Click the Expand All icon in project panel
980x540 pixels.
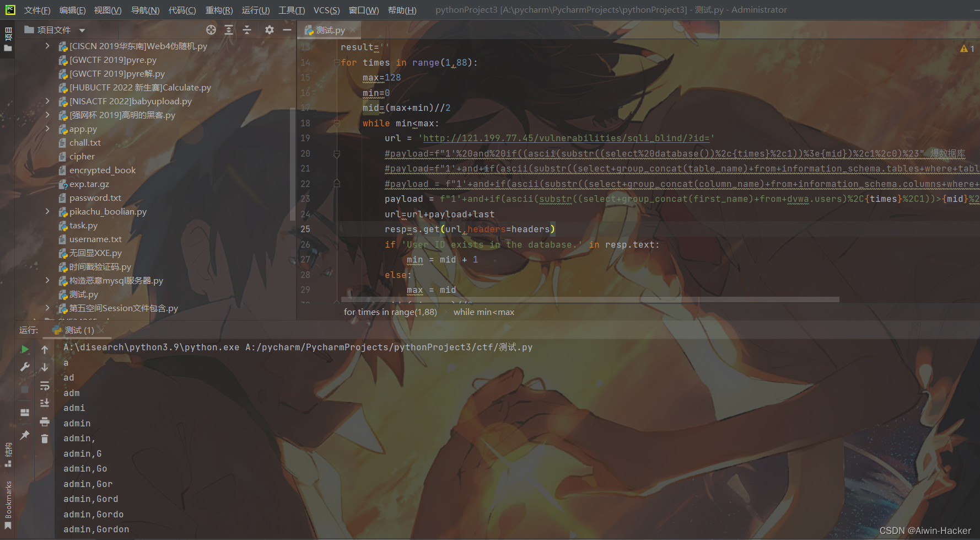click(229, 30)
